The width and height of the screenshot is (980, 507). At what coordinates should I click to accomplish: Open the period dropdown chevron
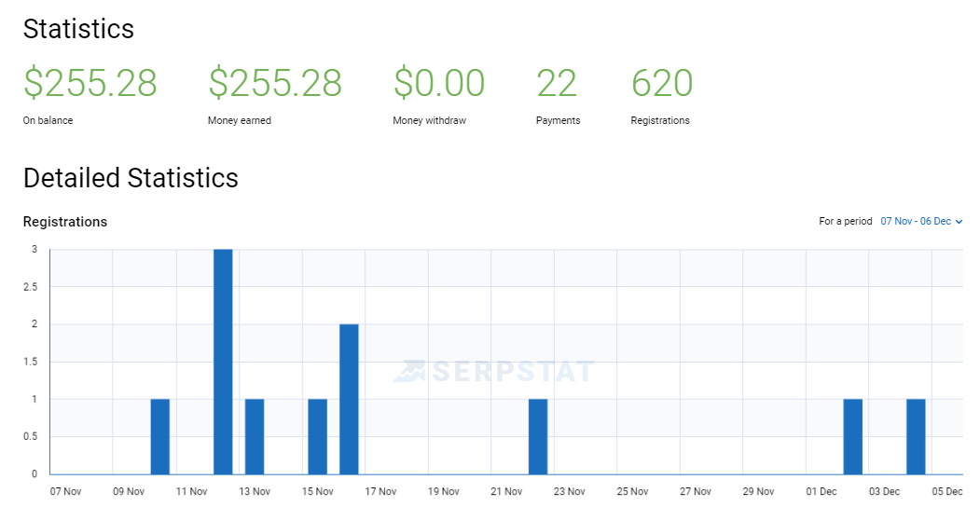click(x=959, y=222)
